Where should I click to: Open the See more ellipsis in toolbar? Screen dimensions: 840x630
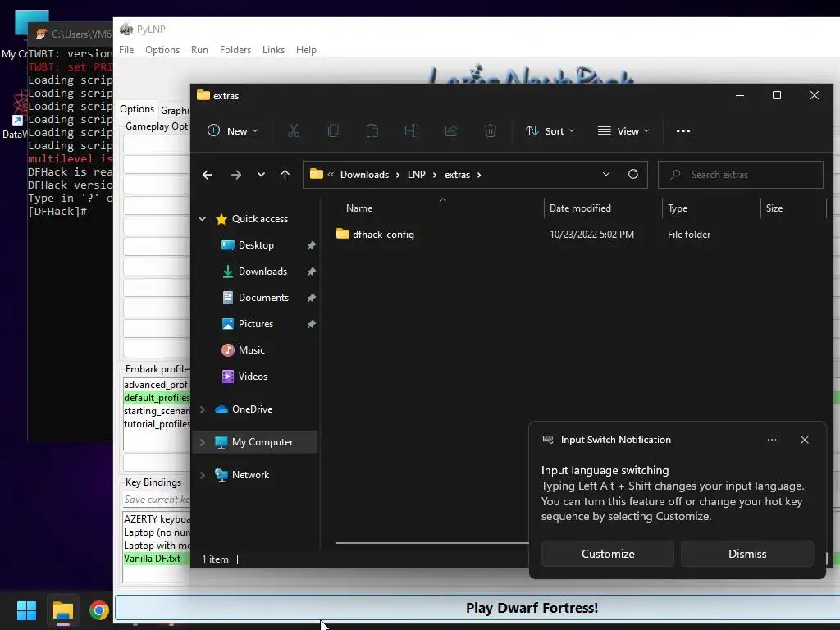(x=683, y=130)
